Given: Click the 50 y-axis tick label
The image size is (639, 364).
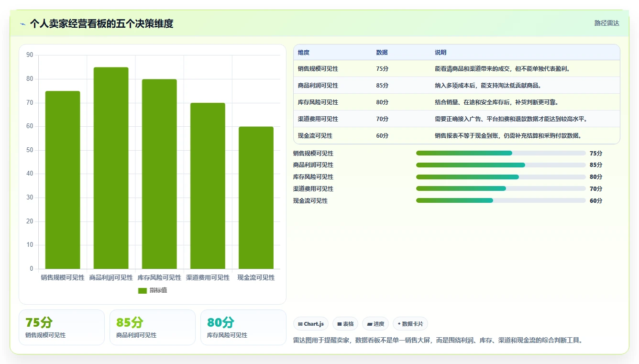Looking at the screenshot, I should (x=30, y=150).
